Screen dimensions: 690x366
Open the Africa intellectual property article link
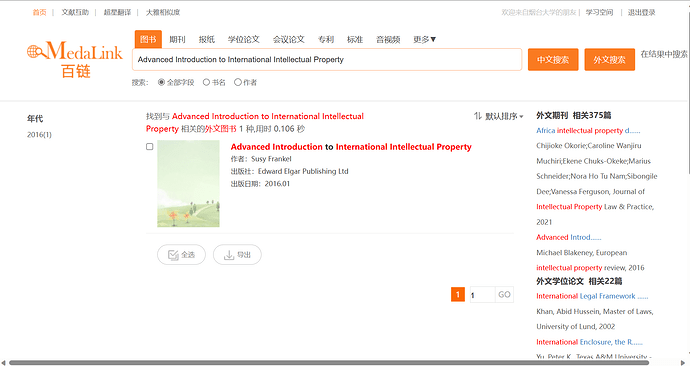point(588,130)
